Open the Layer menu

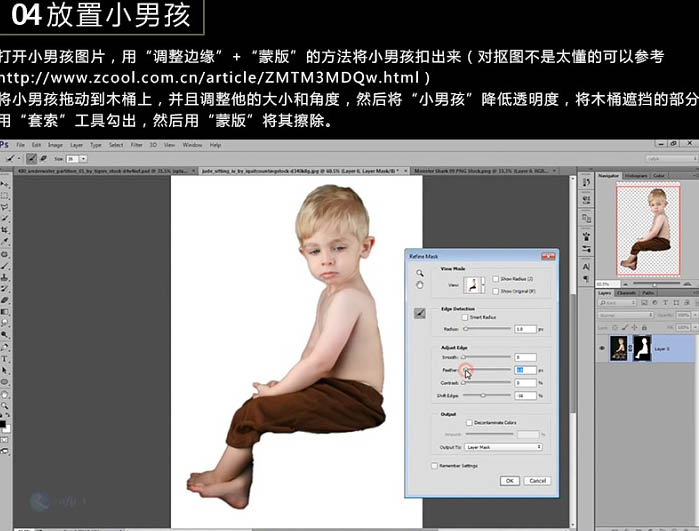(x=77, y=145)
